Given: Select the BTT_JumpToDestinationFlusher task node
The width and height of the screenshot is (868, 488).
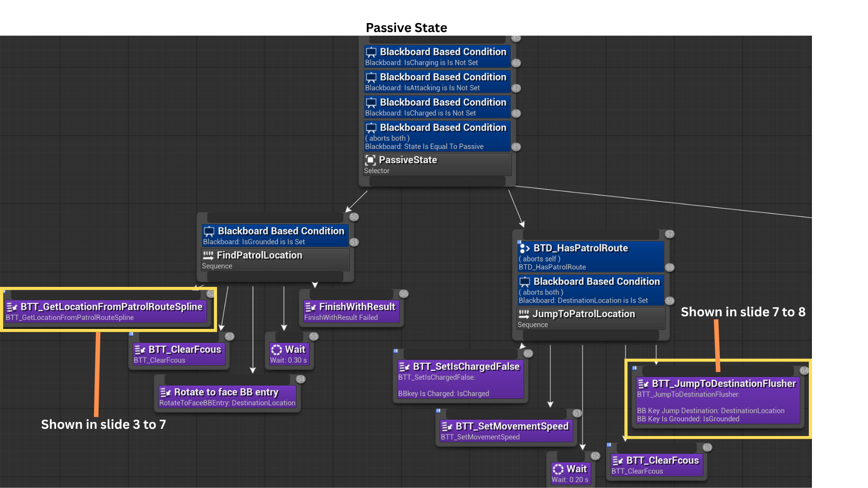Looking at the screenshot, I should 717,400.
